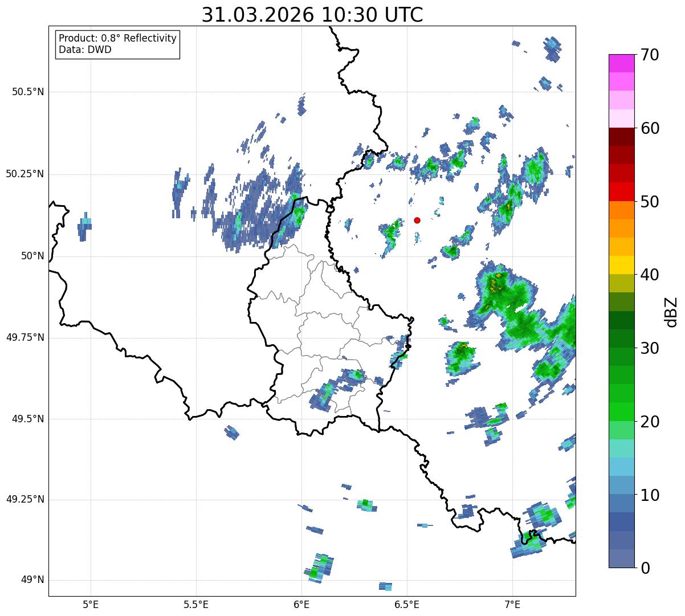Viewport: 685px width, 616px height.
Task: Click the red station marker dot
Action: click(x=417, y=220)
